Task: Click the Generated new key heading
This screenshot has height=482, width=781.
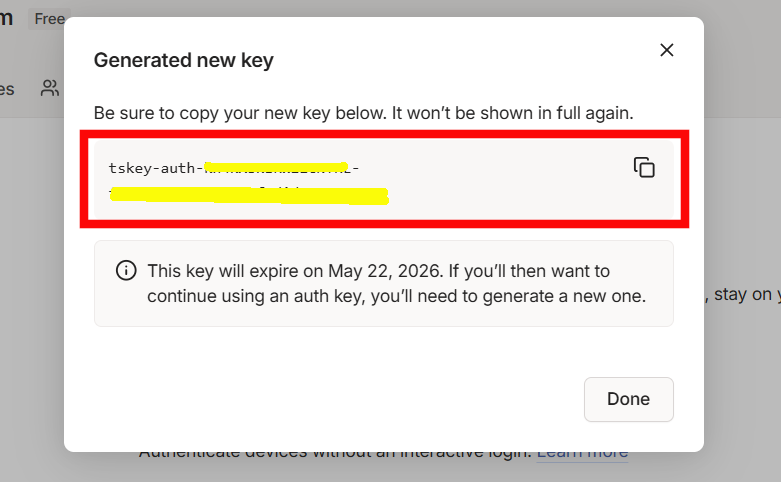Action: pyautogui.click(x=183, y=60)
